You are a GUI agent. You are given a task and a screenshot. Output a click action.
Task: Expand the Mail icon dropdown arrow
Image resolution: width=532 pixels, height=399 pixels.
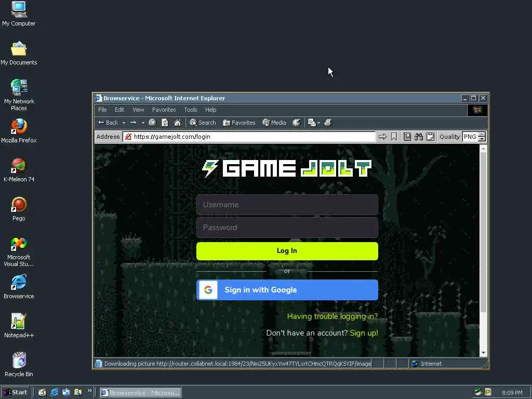pos(318,123)
